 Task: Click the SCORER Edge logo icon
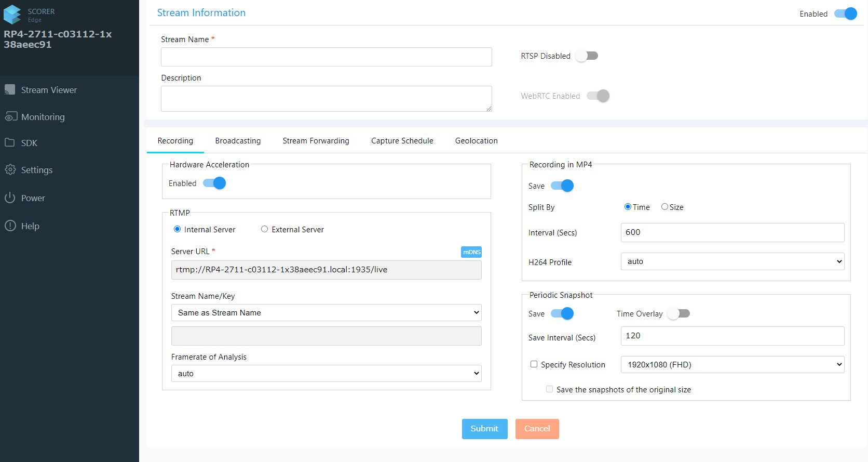click(12, 15)
